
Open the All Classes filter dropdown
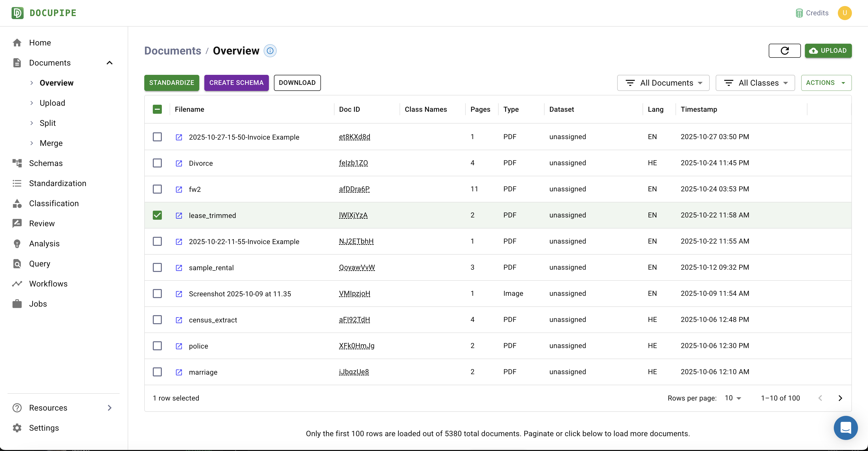755,83
